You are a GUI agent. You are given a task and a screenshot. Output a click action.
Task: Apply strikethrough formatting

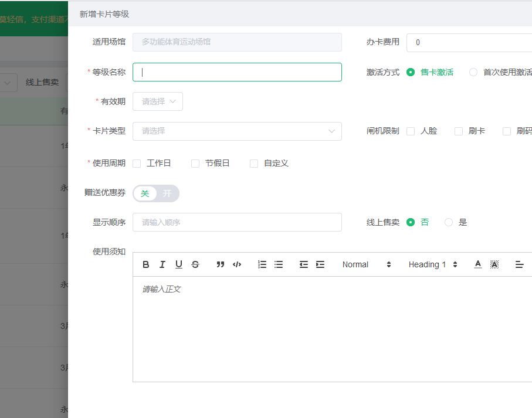pyautogui.click(x=195, y=264)
